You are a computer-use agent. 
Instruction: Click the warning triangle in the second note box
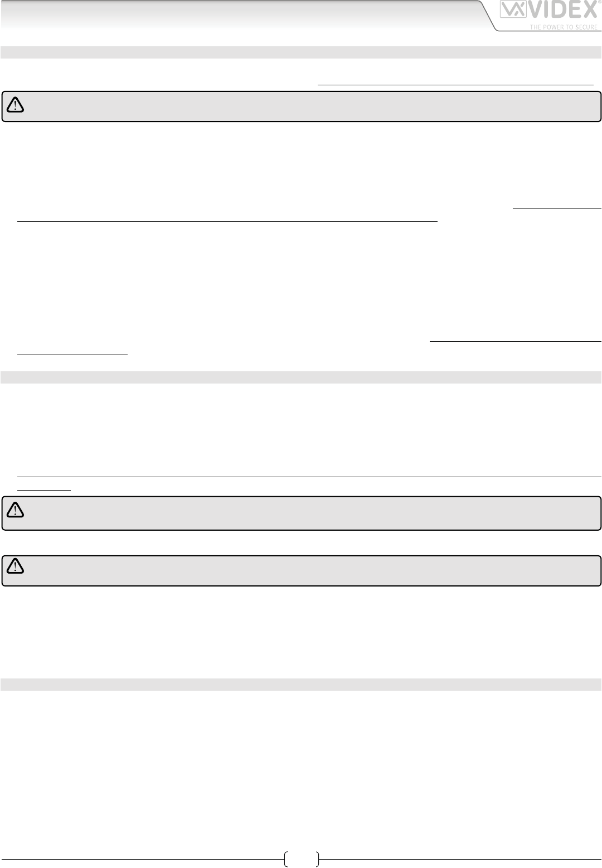click(14, 510)
